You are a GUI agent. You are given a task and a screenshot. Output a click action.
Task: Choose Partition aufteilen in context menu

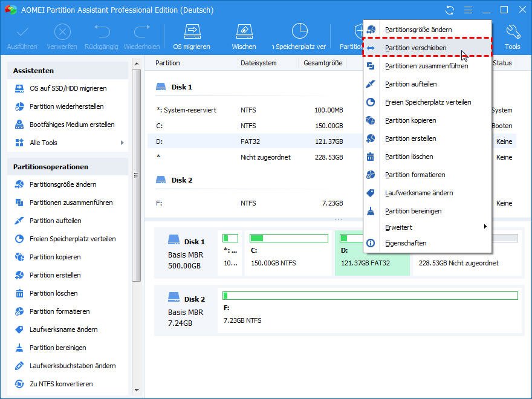coord(427,84)
